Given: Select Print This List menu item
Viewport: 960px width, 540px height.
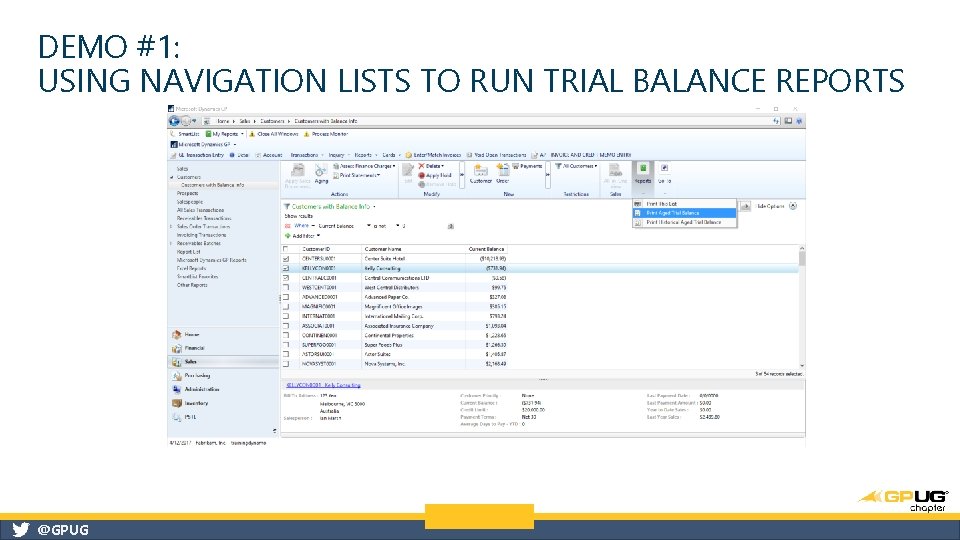Looking at the screenshot, I should (684, 204).
